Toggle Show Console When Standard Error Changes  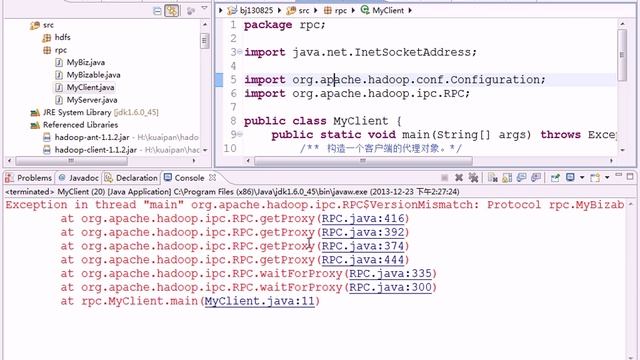[536, 178]
